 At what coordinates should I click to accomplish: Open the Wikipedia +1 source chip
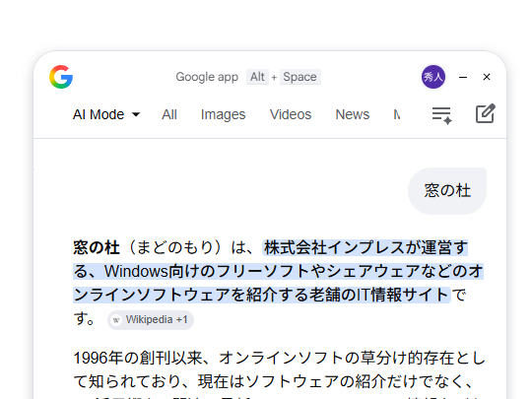point(151,320)
